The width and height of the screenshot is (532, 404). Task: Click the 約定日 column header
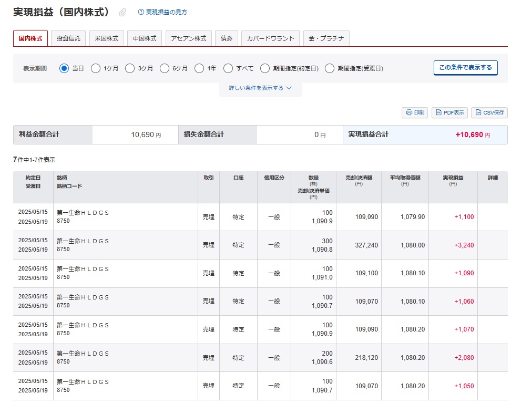(33, 178)
